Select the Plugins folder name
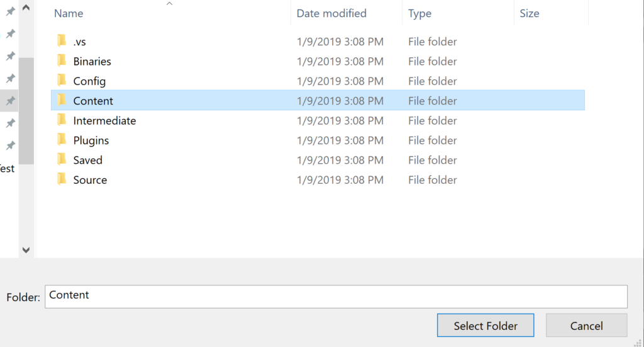 tap(91, 140)
